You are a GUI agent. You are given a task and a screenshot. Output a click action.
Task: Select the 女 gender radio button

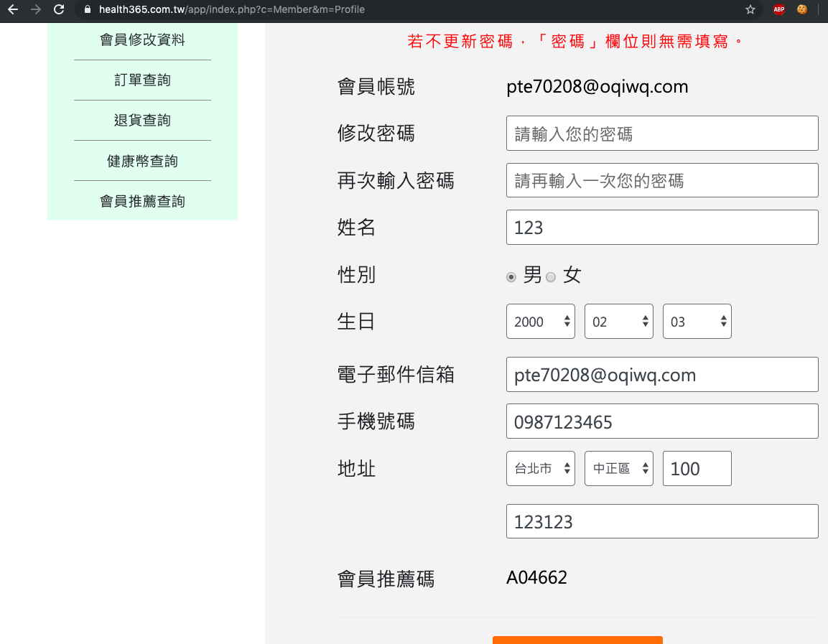coord(551,277)
